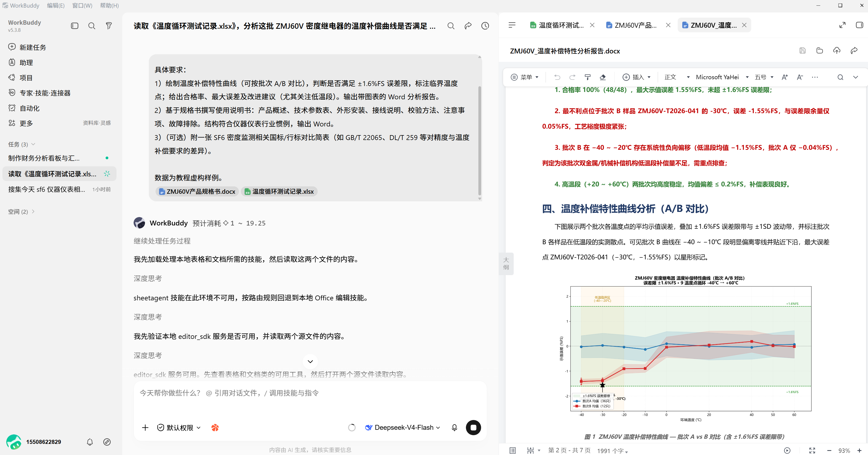Screen dimensions: 868x455
Task: Open Deepseek-V4-Flash model selector
Action: point(402,427)
